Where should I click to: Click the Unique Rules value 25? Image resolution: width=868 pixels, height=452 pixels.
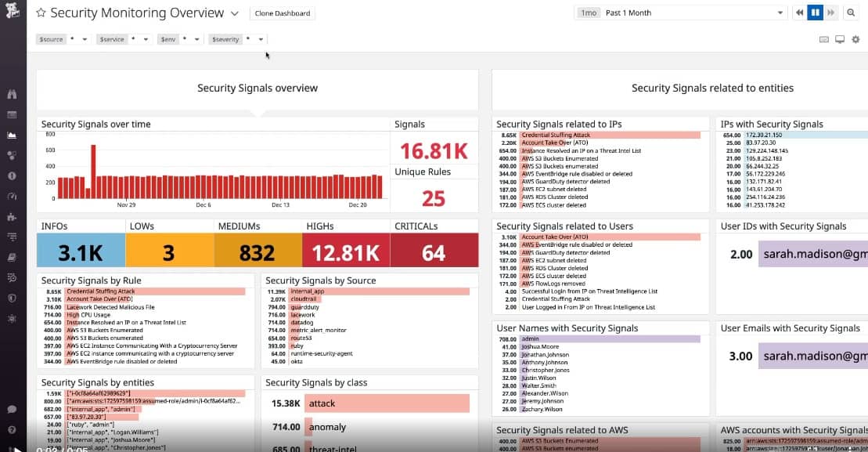[434, 199]
